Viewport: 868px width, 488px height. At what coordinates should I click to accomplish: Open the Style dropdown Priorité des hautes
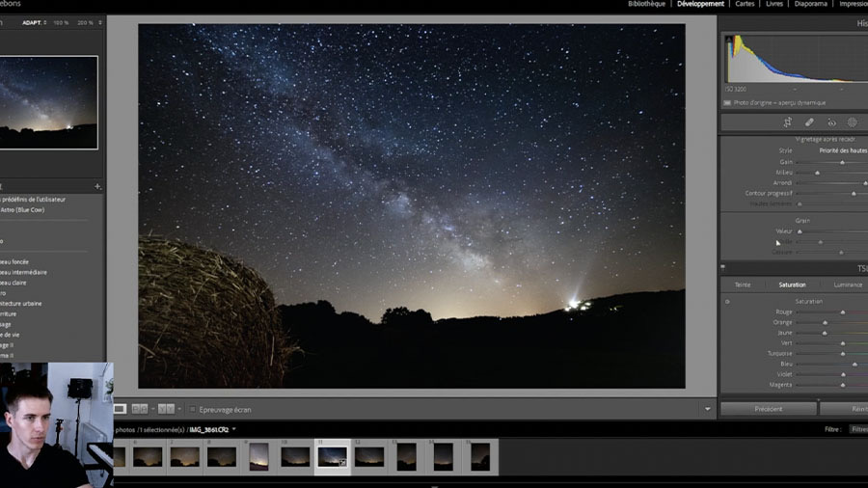coord(843,150)
